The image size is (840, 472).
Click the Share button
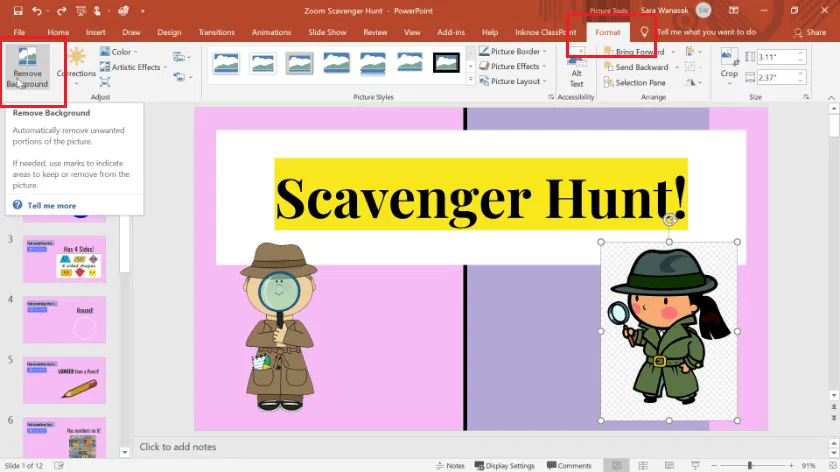click(810, 32)
